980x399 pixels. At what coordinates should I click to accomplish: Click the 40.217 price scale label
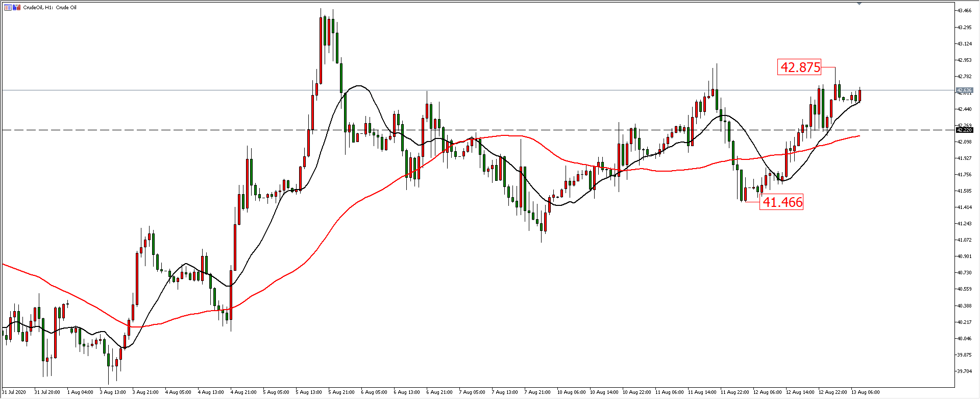click(x=964, y=322)
